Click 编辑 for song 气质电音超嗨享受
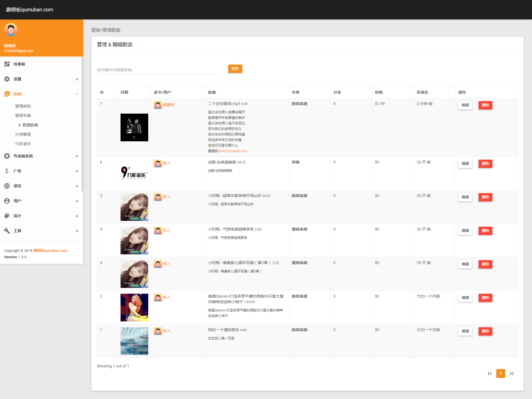532x399 pixels. click(x=465, y=231)
